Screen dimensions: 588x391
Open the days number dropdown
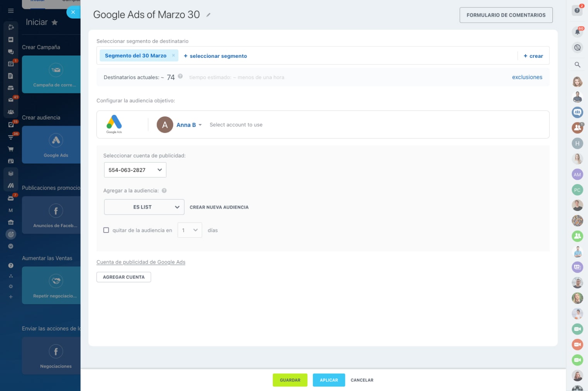pos(189,230)
